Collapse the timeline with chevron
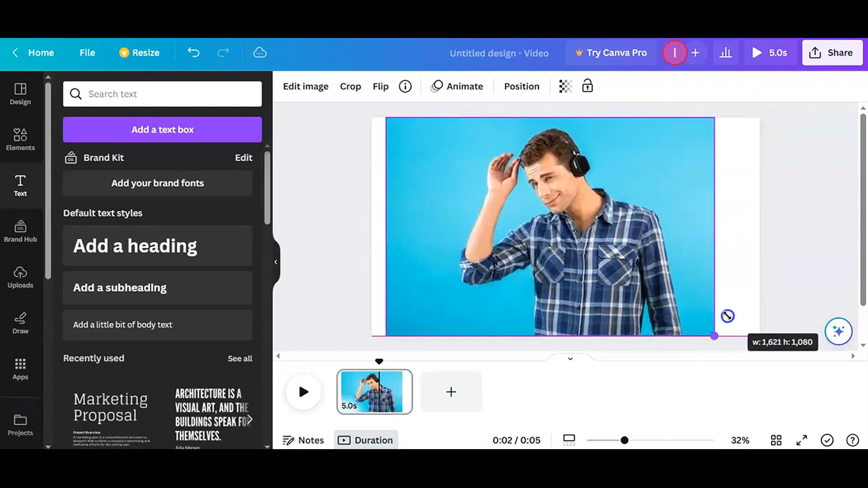The width and height of the screenshot is (868, 488). pos(571,359)
